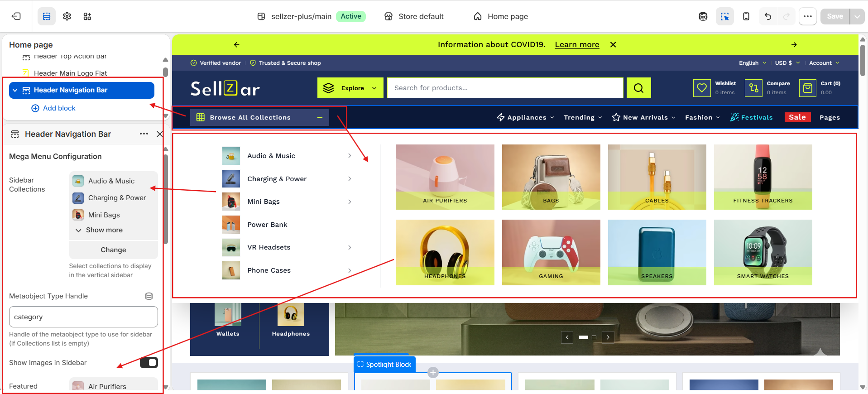The image size is (868, 394).
Task: Open the Sections panel icon
Action: point(47,16)
